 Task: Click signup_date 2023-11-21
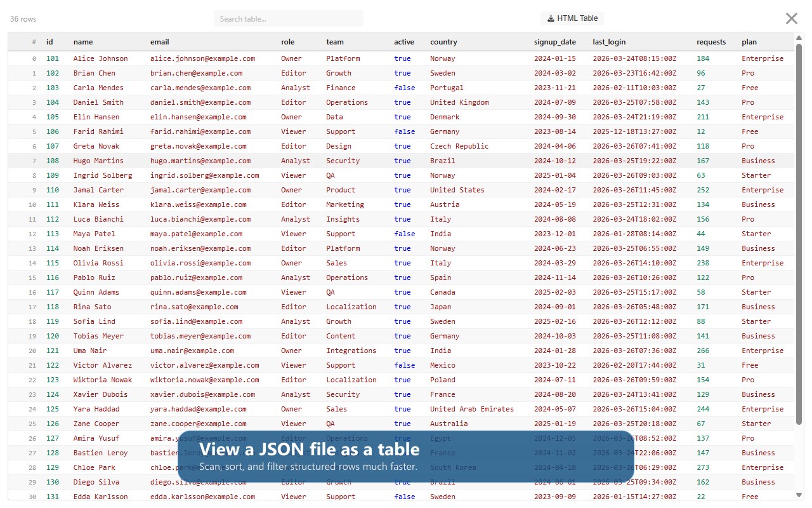[x=555, y=88]
